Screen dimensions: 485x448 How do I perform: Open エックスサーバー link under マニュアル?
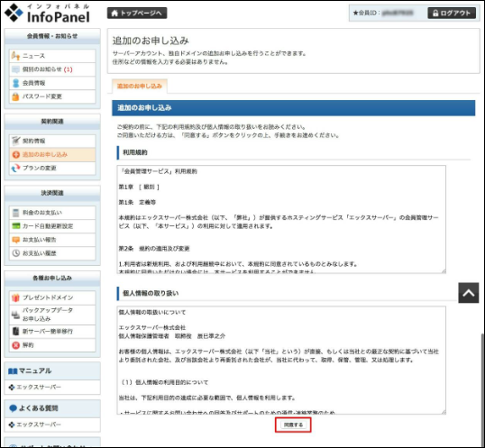tap(39, 388)
